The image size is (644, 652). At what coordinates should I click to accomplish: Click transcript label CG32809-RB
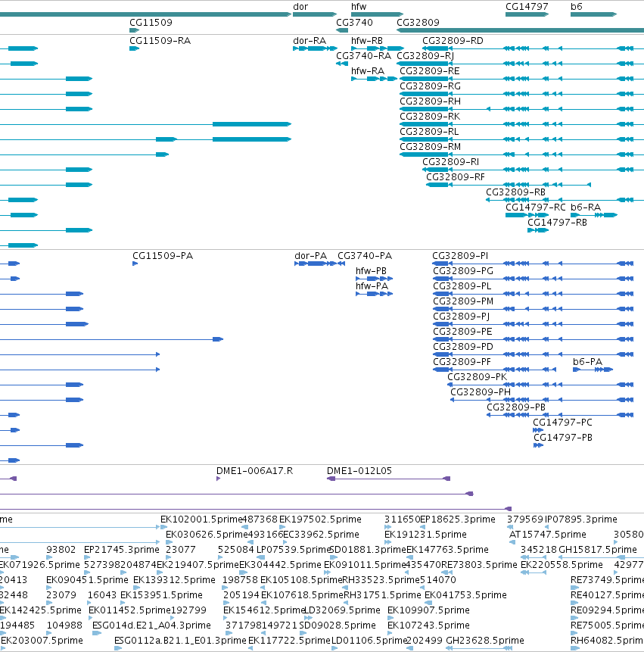coord(515,192)
